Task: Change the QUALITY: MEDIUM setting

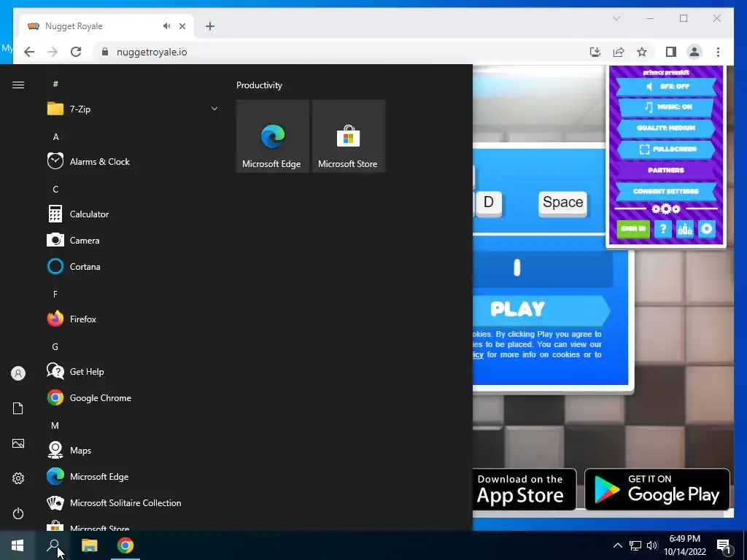Action: click(x=666, y=128)
